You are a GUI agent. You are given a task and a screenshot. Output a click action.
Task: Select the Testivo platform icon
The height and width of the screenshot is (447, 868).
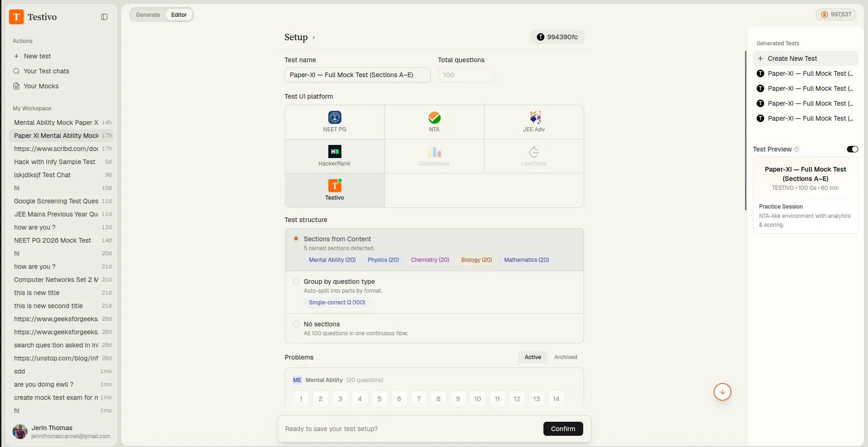tap(335, 186)
